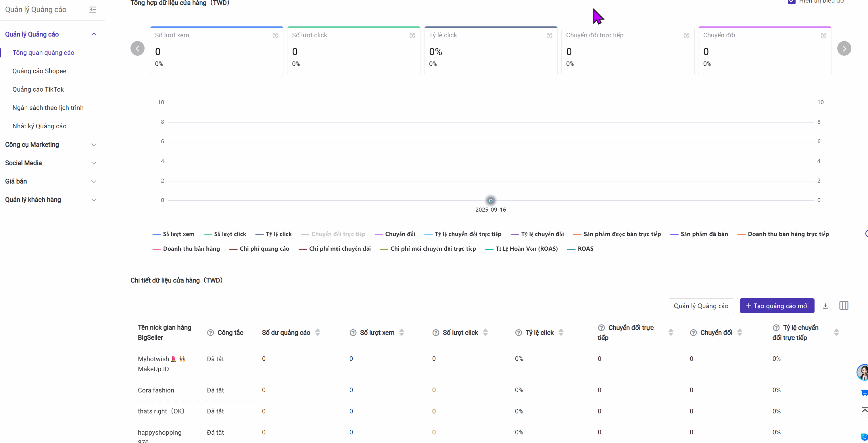
Task: Click the 2025-09-16 chart data point
Action: (x=491, y=201)
